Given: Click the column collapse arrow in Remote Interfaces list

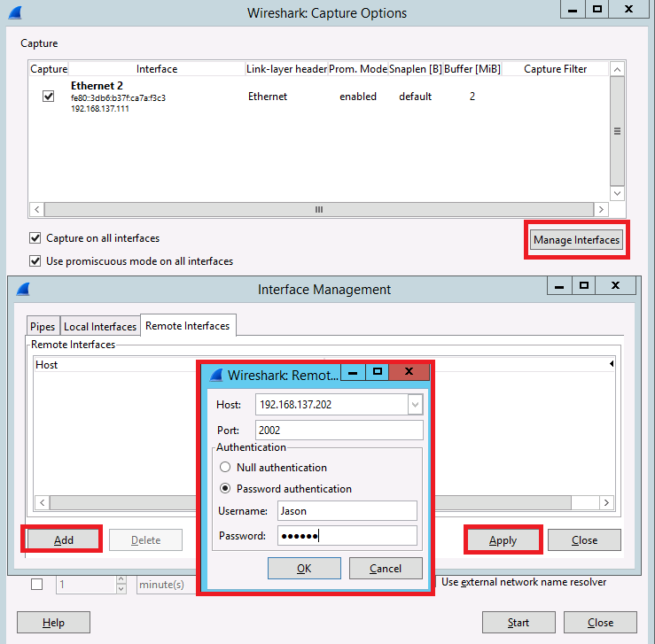Looking at the screenshot, I should (612, 364).
